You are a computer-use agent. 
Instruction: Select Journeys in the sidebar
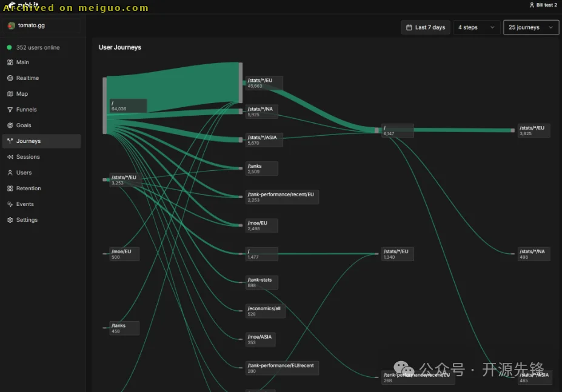pos(28,141)
